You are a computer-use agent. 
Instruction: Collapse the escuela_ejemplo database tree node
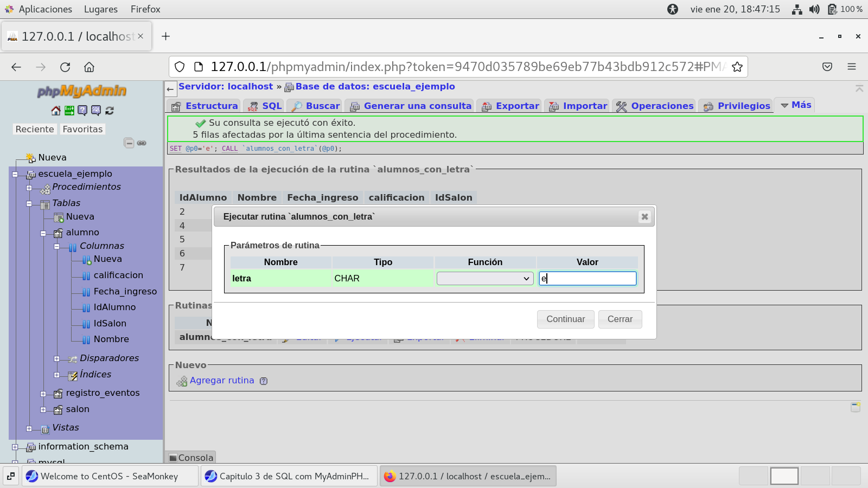pyautogui.click(x=15, y=174)
